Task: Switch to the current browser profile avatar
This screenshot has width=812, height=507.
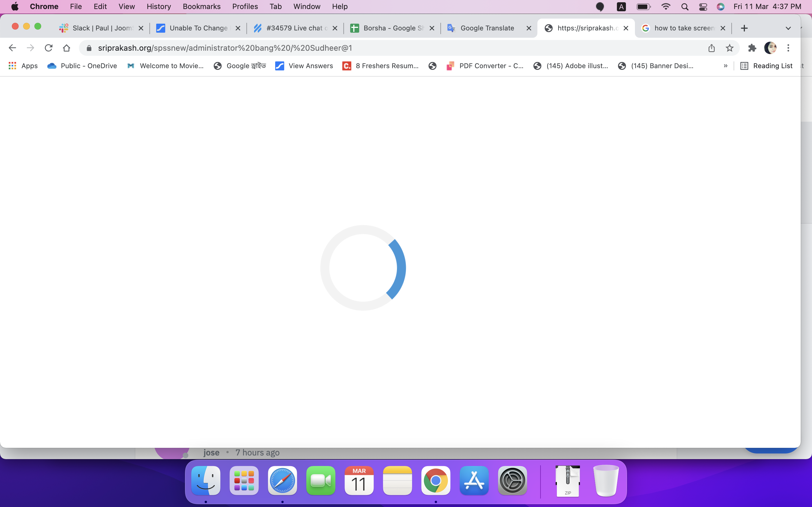Action: coord(770,48)
